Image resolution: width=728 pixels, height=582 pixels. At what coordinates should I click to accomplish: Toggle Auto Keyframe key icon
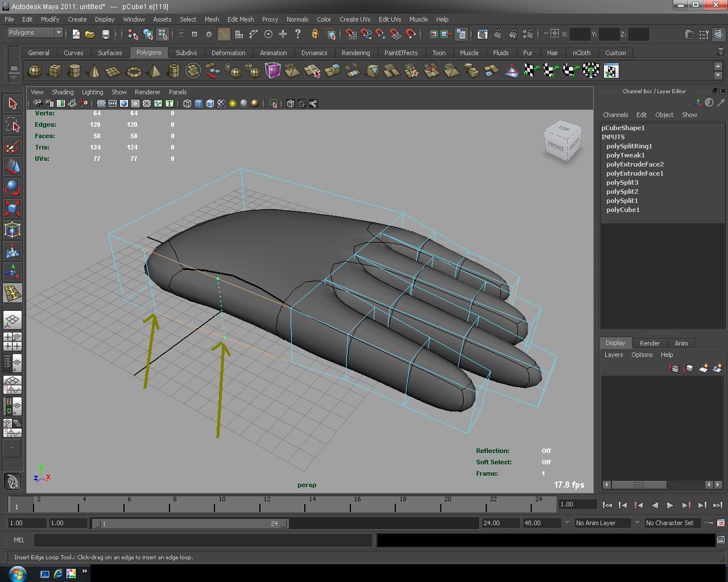click(x=709, y=523)
